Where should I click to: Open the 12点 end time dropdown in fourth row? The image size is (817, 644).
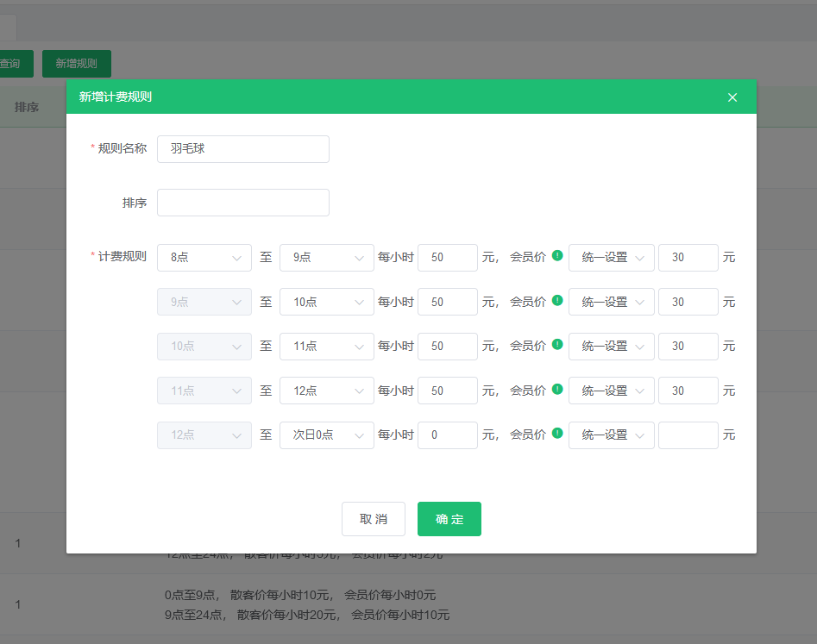pos(327,391)
